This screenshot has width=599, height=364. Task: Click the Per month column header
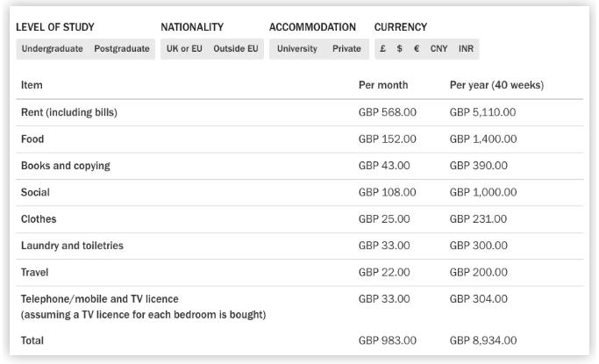383,85
